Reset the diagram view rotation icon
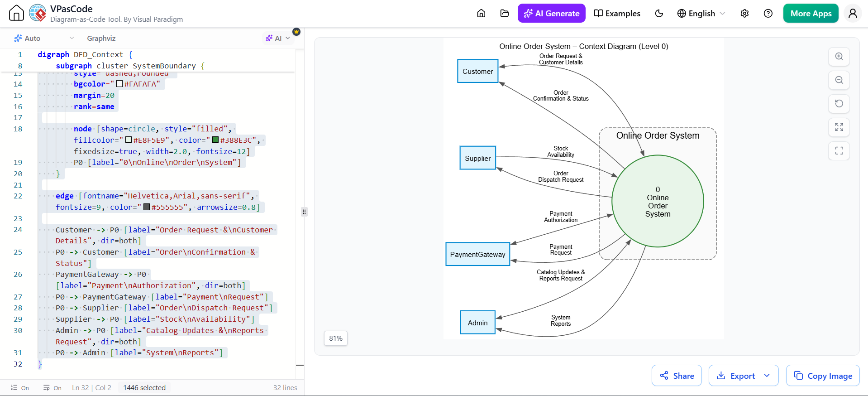Viewport: 868px width, 396px height. (839, 104)
